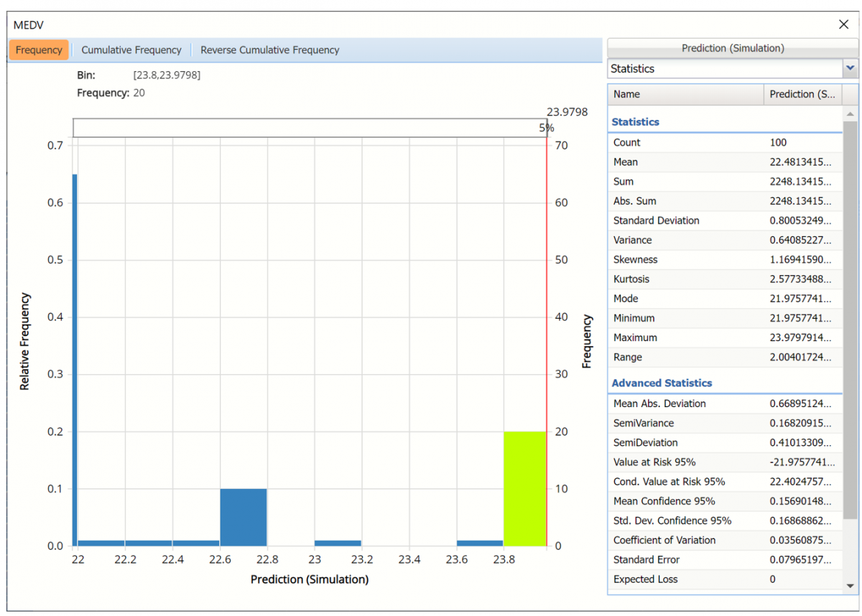The width and height of the screenshot is (862, 616).
Task: Expand the Statistics dropdown arrow
Action: tap(851, 69)
